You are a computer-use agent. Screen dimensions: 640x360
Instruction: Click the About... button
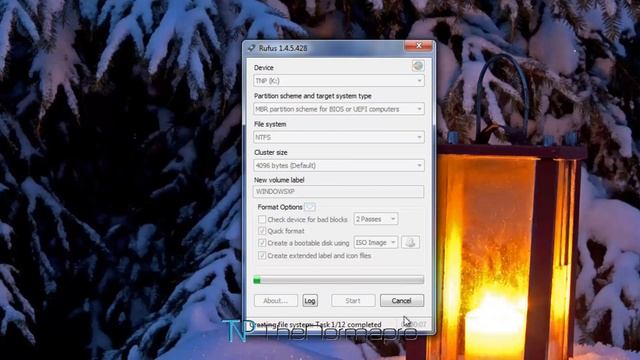pos(276,300)
